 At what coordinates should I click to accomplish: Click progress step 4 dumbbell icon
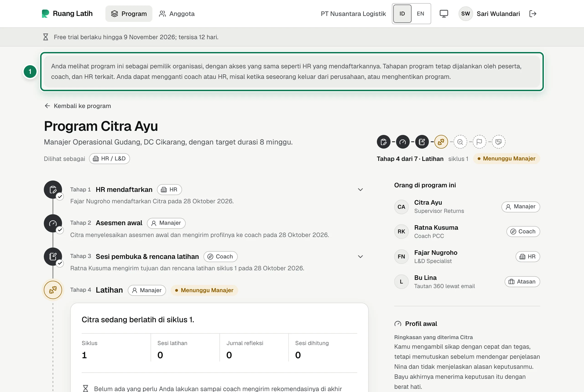tap(441, 142)
